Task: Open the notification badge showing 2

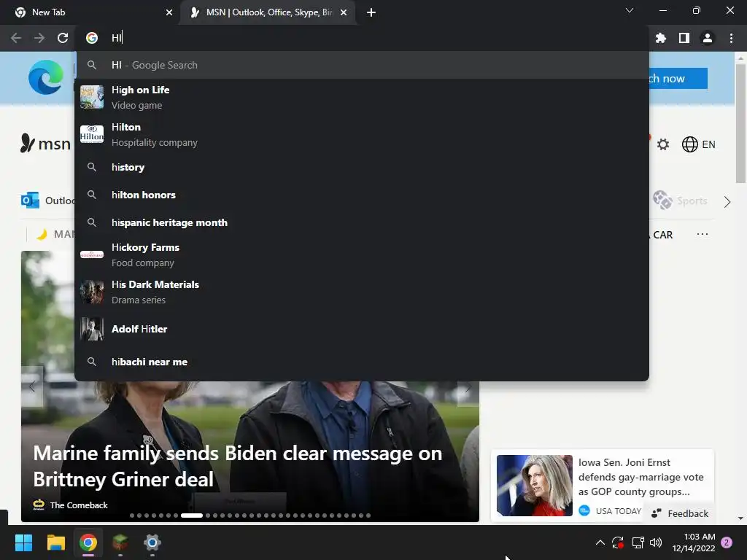Action: coord(727,542)
